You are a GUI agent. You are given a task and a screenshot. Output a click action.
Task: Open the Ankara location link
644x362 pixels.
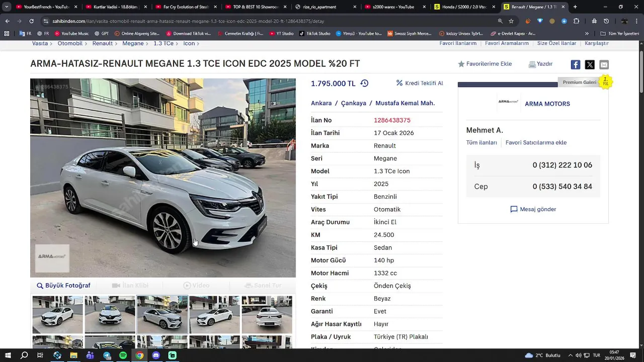321,103
